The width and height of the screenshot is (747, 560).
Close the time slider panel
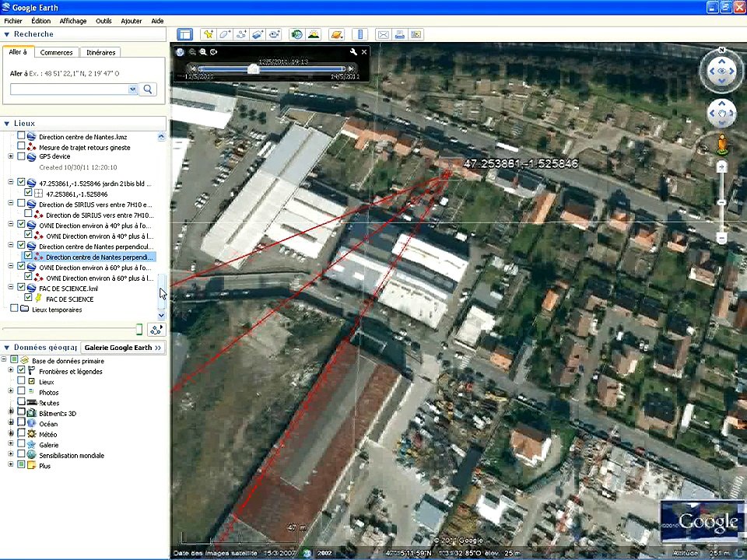click(x=364, y=52)
